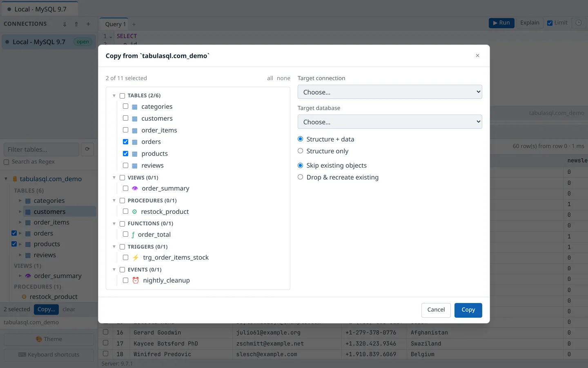588x368 pixels.
Task: Collapse the PROCEDURES group in dialog
Action: tap(114, 201)
